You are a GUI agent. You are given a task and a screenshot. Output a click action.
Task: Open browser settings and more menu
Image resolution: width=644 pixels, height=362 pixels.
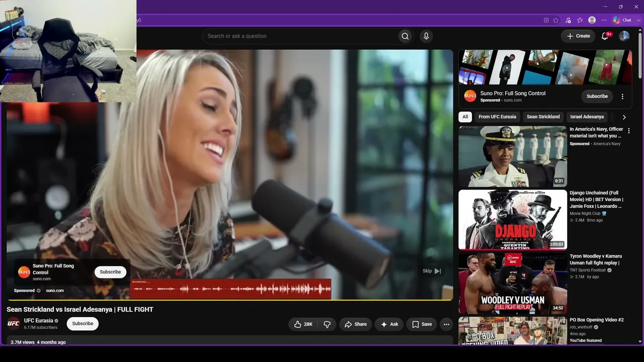coord(604,20)
